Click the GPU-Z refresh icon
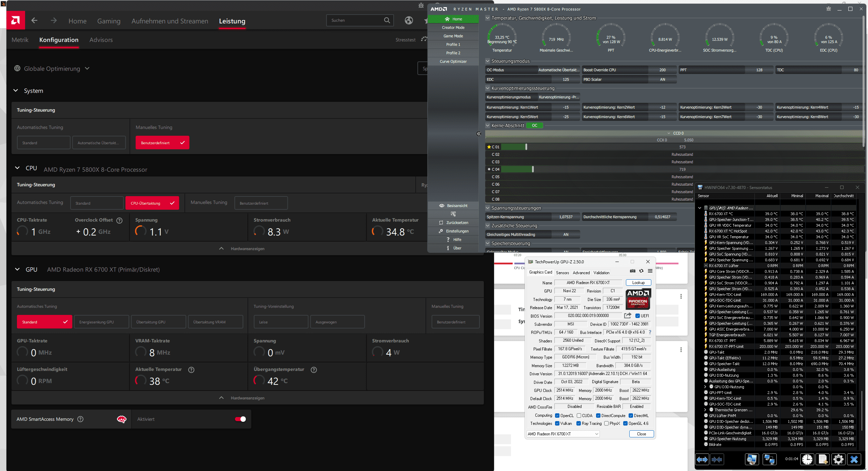The width and height of the screenshot is (868, 471). 641,271
